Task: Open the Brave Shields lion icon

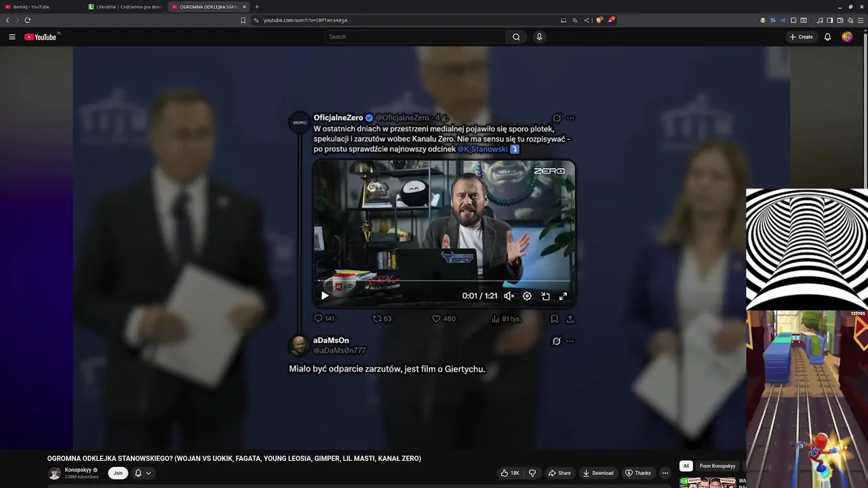Action: (599, 20)
